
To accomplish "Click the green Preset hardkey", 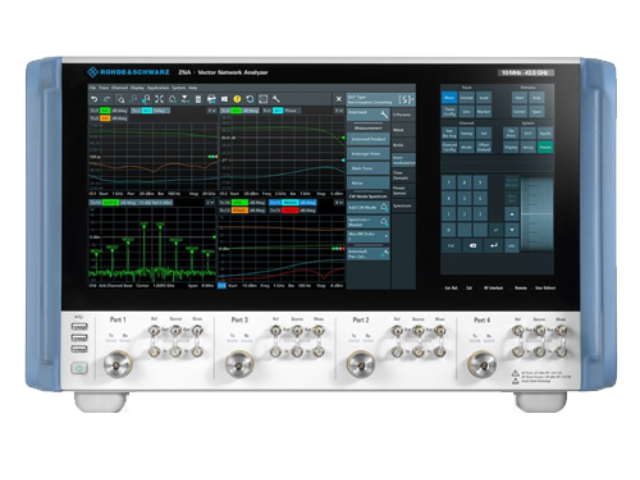I will click(545, 147).
